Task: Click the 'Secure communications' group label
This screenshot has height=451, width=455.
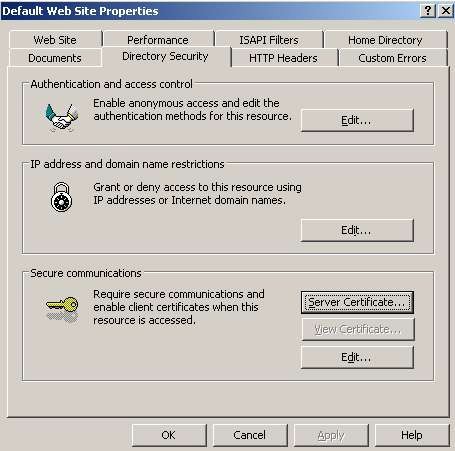Action: [x=86, y=273]
